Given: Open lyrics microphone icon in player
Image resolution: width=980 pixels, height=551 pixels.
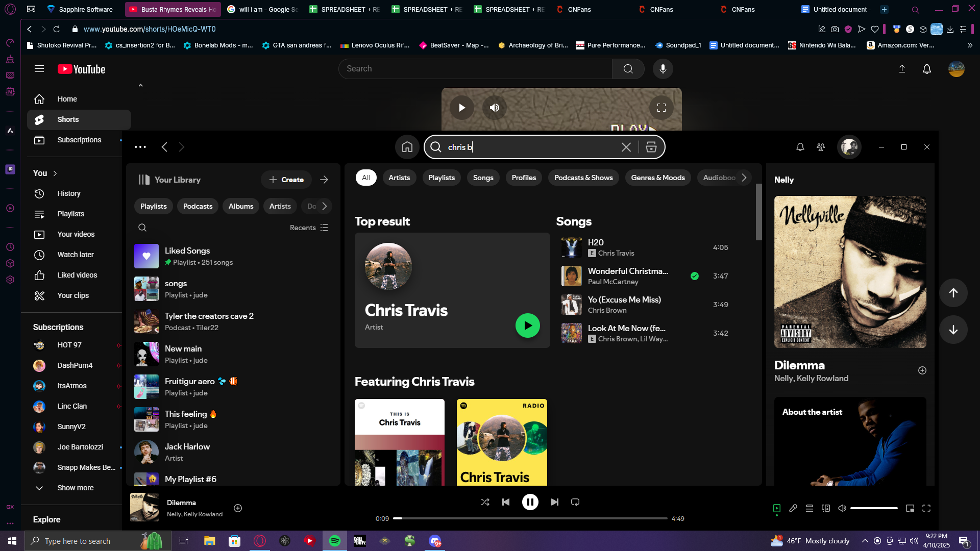Looking at the screenshot, I should pyautogui.click(x=793, y=508).
